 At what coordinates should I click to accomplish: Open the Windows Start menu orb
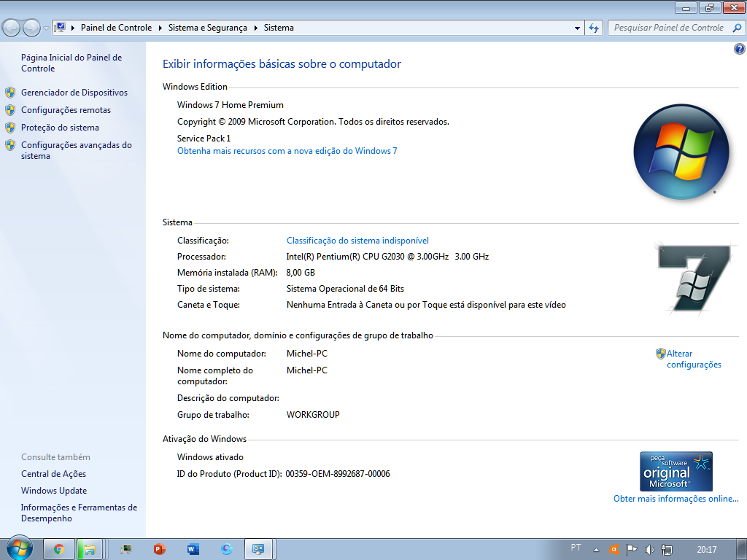[19, 548]
